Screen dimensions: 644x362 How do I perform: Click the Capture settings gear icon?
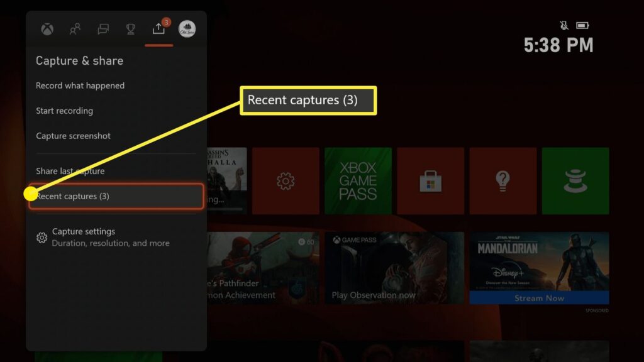pyautogui.click(x=42, y=238)
